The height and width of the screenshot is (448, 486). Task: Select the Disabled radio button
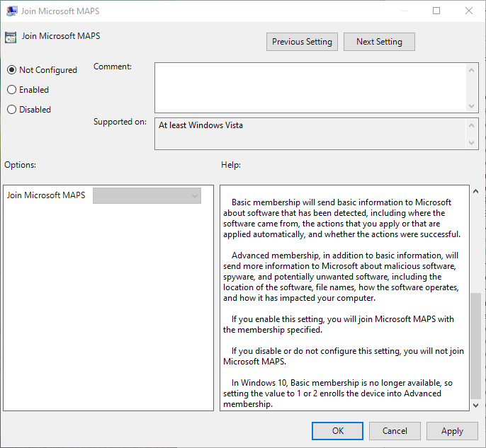pos(11,110)
